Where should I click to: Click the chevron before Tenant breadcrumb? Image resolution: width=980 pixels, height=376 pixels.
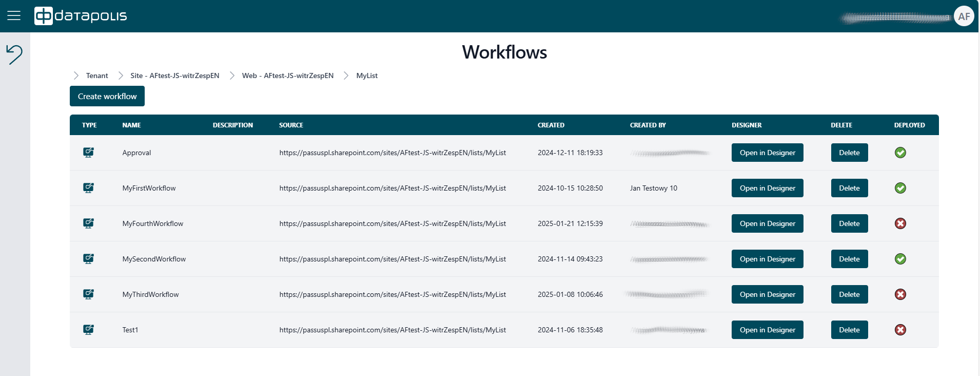76,76
